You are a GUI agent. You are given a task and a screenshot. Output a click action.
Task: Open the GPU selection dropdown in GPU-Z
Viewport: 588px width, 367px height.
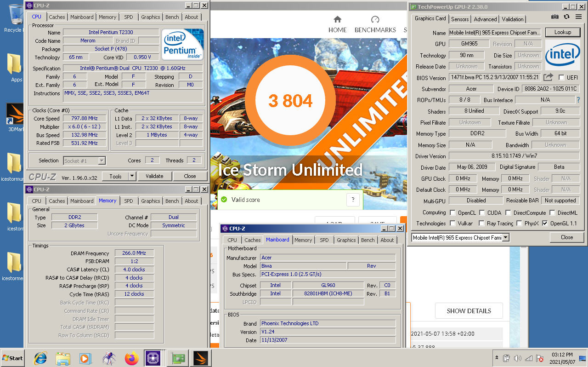[506, 238]
